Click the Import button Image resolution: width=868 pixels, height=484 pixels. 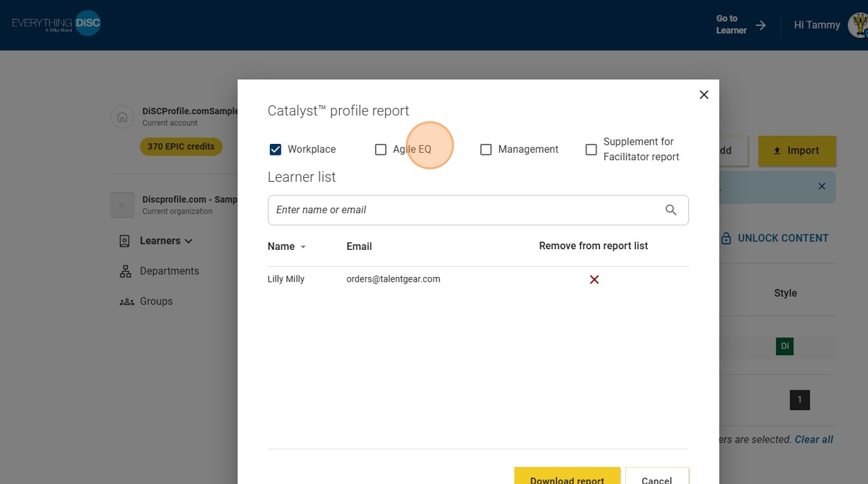tap(797, 151)
